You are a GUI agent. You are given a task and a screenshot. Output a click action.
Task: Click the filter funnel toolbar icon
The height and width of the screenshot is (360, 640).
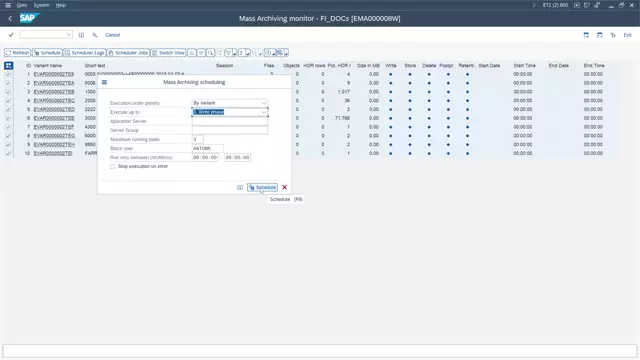[229, 53]
